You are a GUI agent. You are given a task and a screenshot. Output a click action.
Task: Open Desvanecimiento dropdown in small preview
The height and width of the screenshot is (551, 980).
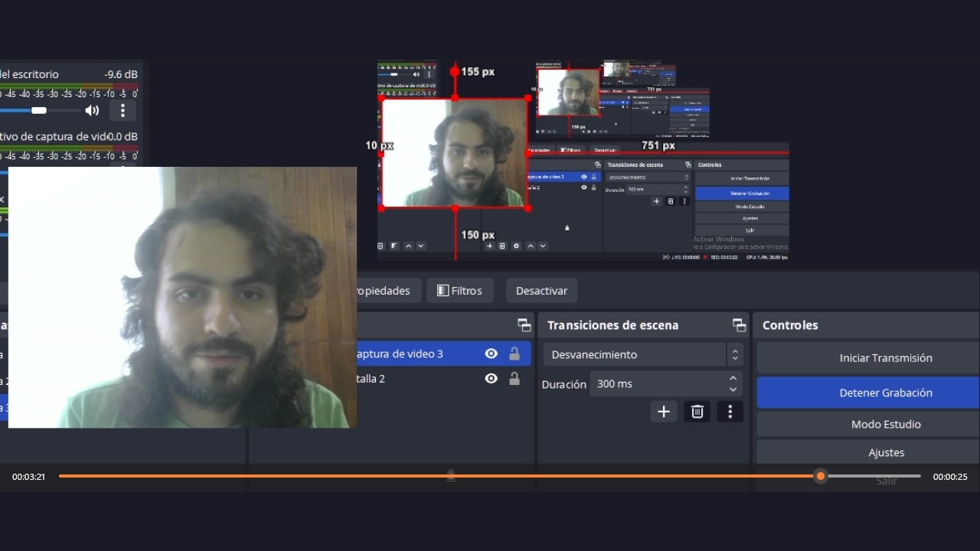(648, 178)
